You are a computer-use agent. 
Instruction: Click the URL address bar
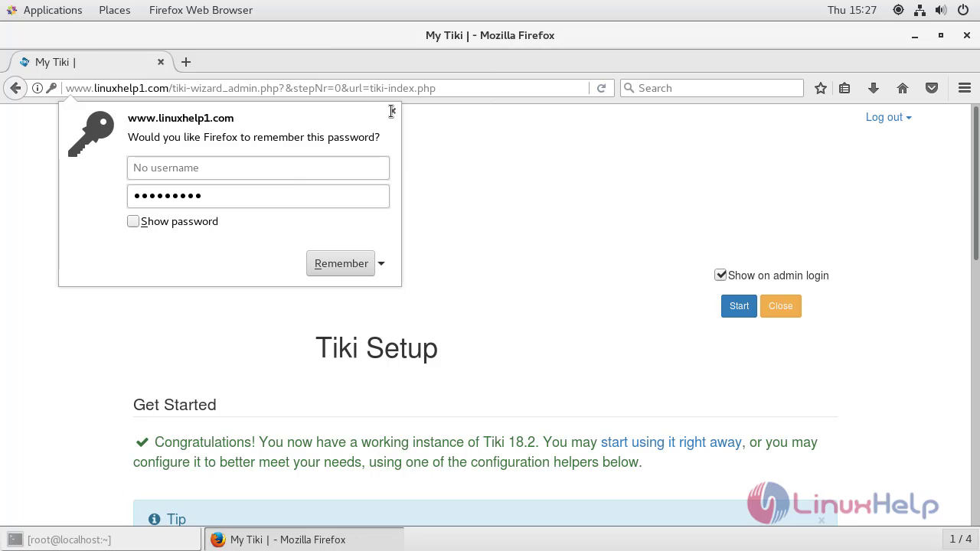click(325, 88)
